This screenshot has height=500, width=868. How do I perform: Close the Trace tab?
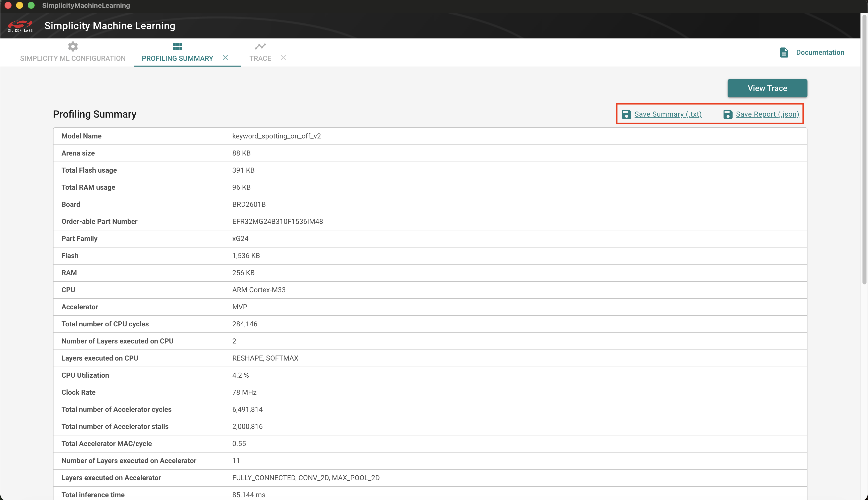[x=283, y=58]
